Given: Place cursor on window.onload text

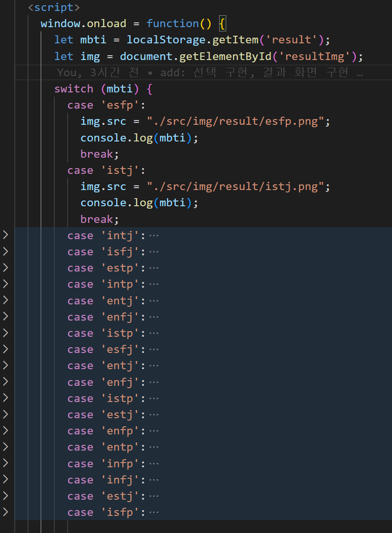Looking at the screenshot, I should click(83, 23).
